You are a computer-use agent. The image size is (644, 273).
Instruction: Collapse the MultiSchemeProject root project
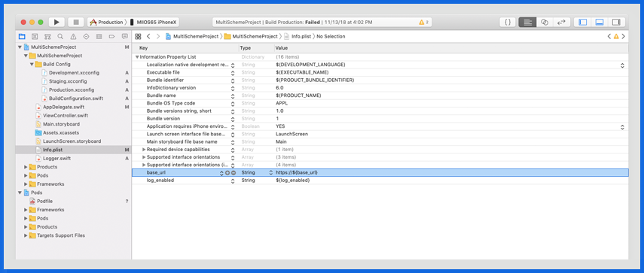(20, 47)
